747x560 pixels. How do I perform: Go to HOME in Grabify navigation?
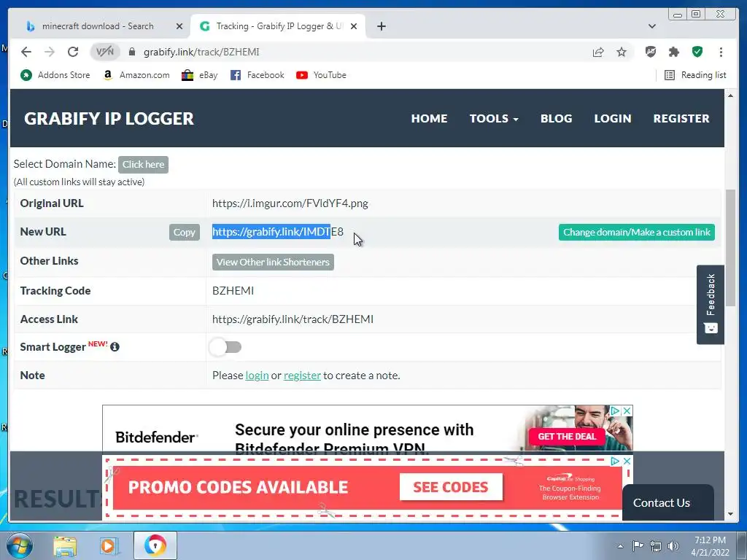coord(429,119)
